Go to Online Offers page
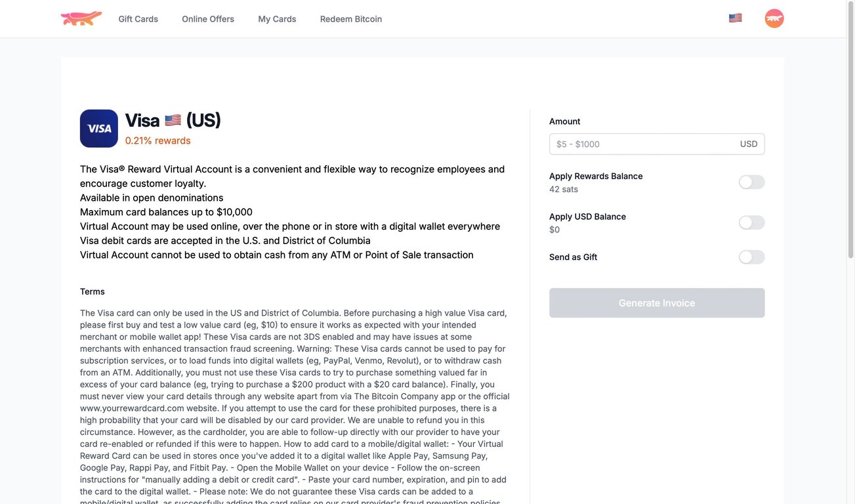This screenshot has height=504, width=855. click(208, 19)
